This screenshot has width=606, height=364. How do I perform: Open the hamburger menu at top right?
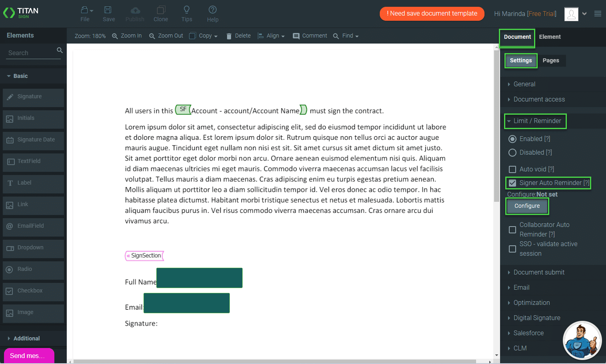pyautogui.click(x=598, y=14)
